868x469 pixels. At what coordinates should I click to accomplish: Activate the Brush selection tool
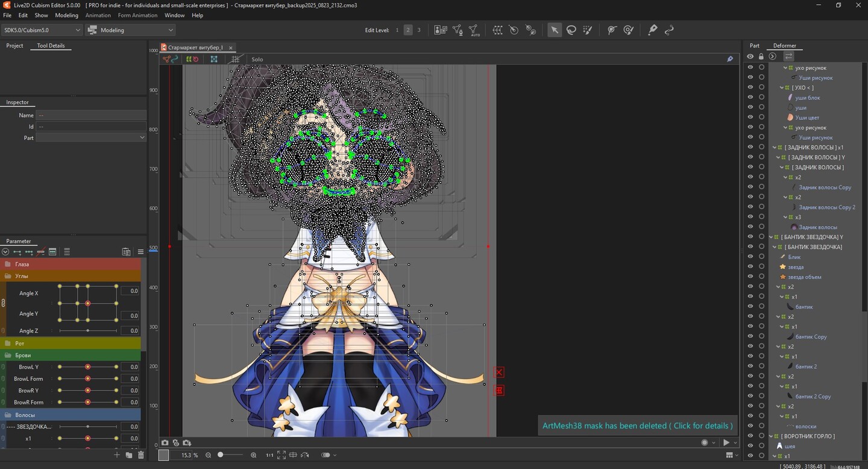point(588,30)
